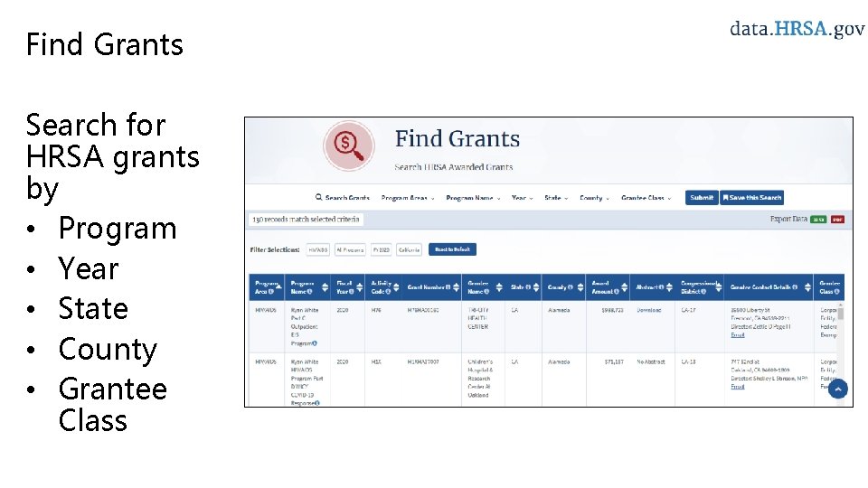This screenshot has width=868, height=488.
Task: Sort by the Grant Number column arrows
Action: (x=456, y=287)
